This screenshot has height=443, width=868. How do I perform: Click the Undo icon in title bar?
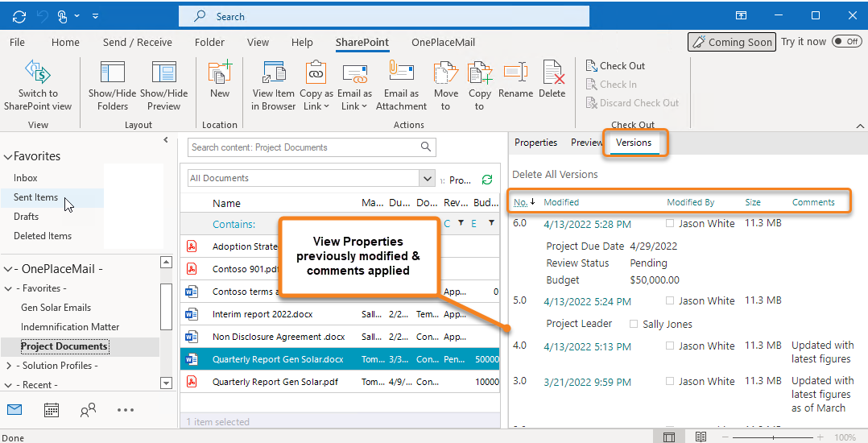42,17
